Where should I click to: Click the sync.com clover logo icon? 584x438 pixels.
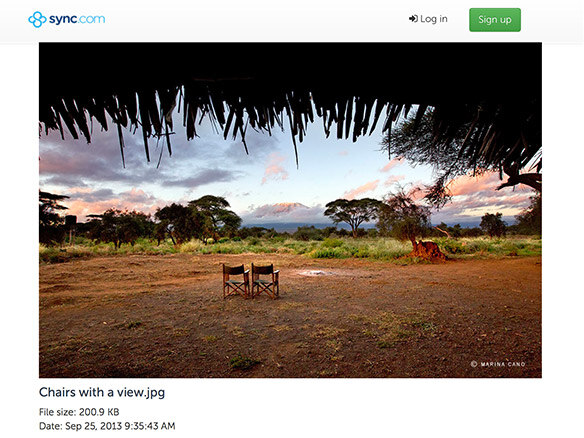[37, 19]
